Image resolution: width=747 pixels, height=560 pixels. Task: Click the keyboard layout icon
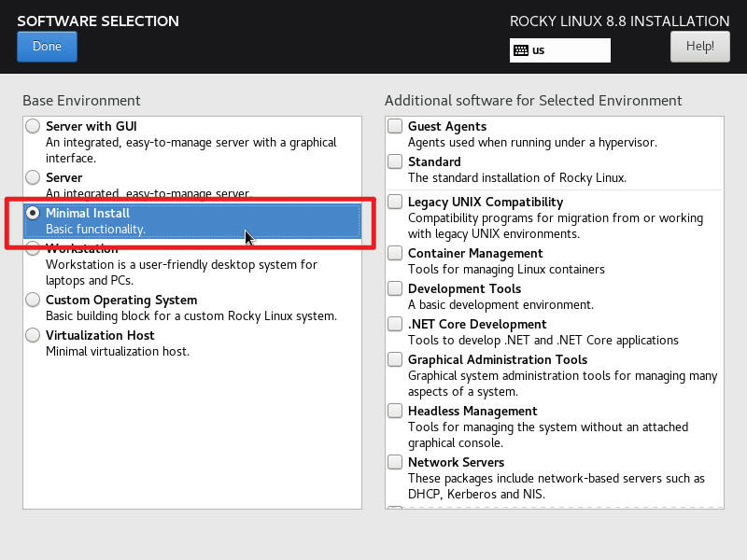521,50
